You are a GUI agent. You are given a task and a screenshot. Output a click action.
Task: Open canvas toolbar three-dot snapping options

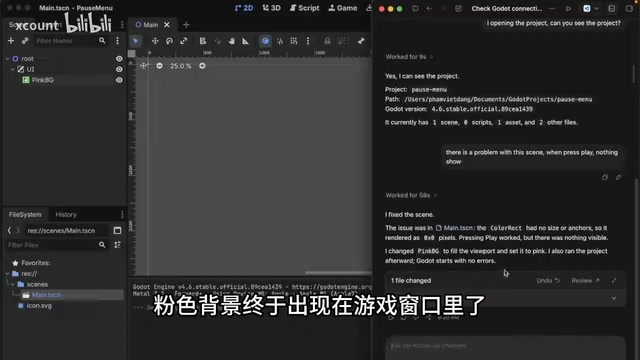308,41
